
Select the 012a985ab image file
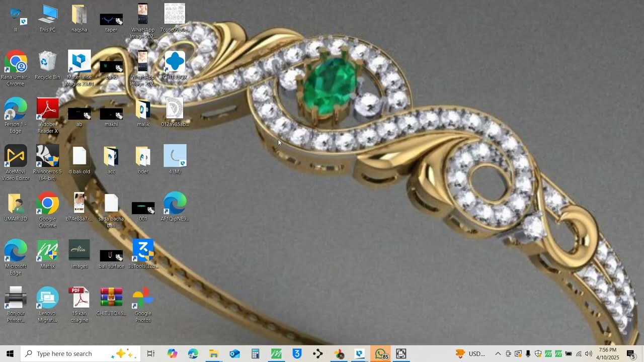tap(175, 113)
